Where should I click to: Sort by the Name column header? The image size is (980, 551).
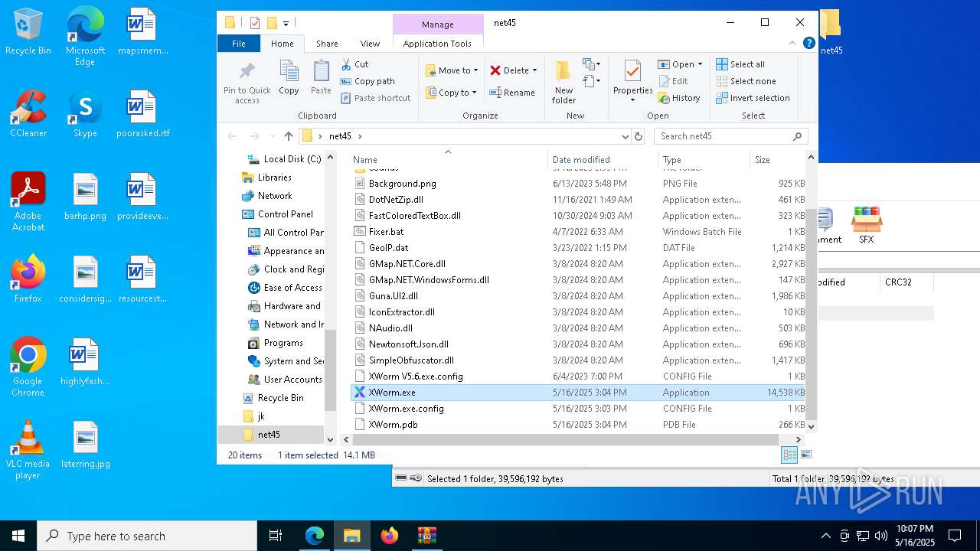pos(448,159)
